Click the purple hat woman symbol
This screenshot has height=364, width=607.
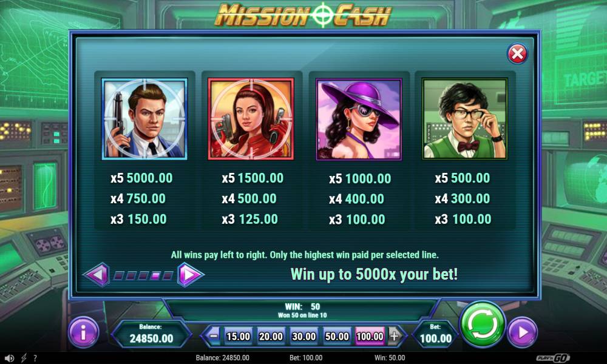[359, 119]
